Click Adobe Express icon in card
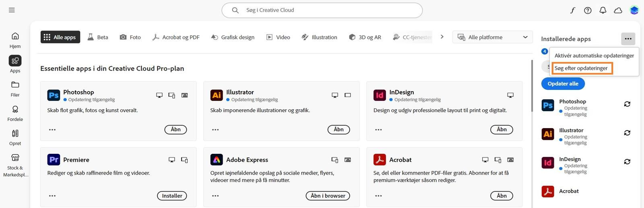 click(x=217, y=159)
